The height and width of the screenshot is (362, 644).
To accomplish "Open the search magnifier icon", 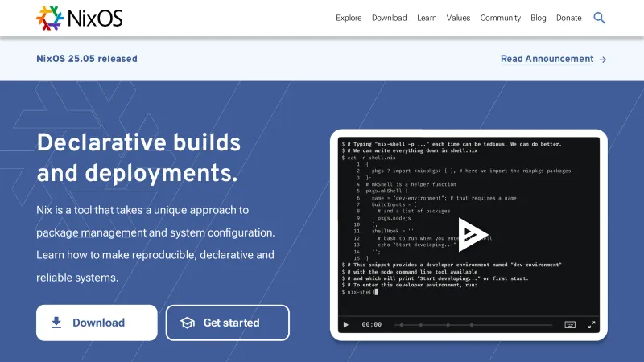I will (599, 18).
